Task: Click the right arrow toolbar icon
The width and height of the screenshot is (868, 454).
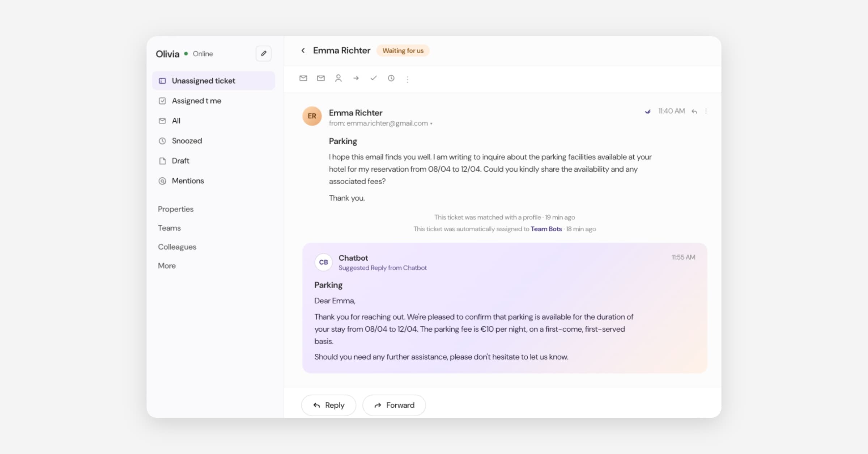Action: (356, 78)
